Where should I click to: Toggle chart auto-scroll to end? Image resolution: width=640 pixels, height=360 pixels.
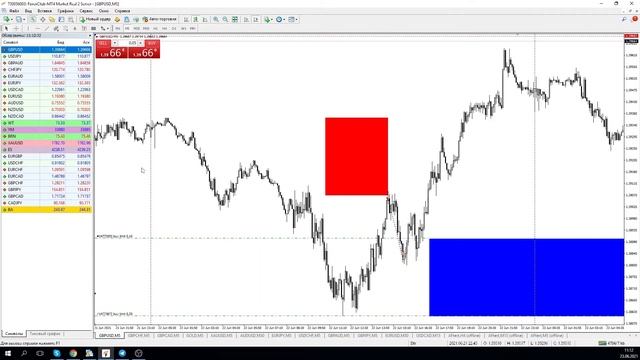coord(246,19)
